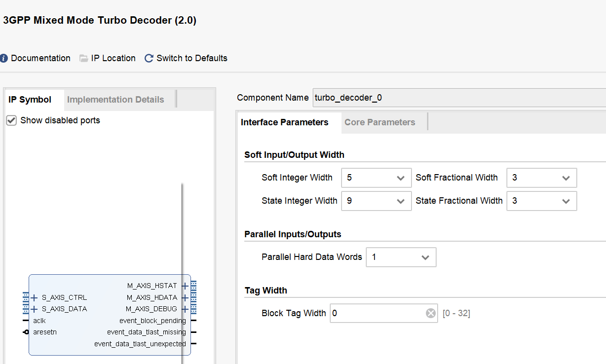
Task: Open the Soft Integer Width dropdown
Action: 376,178
